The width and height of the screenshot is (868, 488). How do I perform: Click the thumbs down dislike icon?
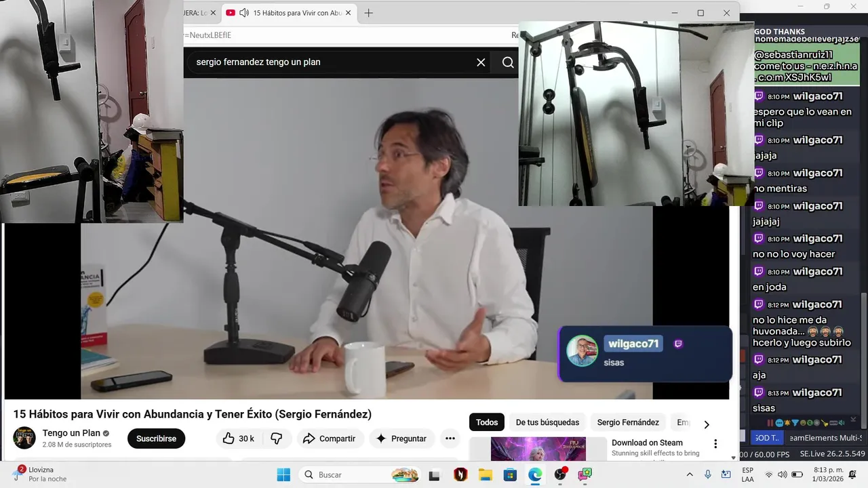[276, 439]
